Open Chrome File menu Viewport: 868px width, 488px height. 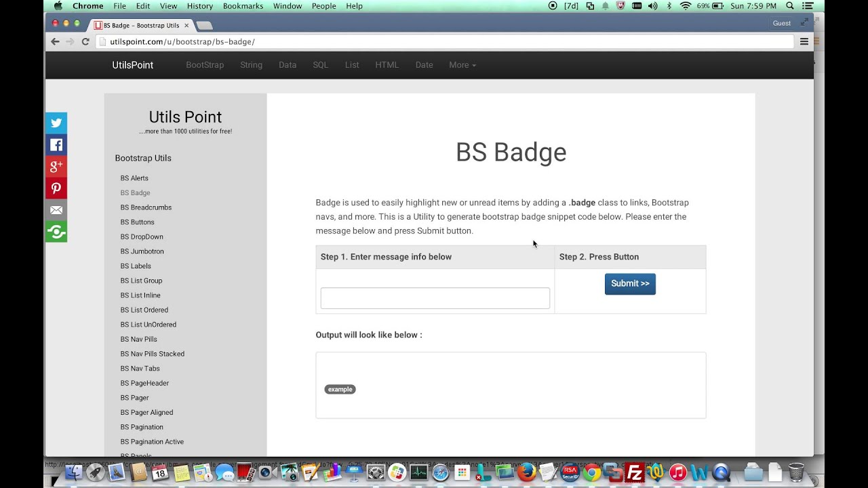(120, 5)
